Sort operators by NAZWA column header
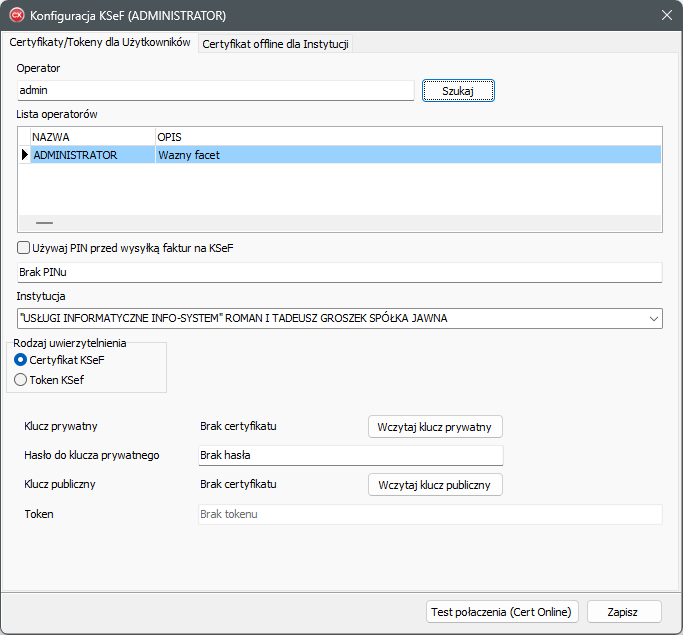This screenshot has height=635, width=683. pyautogui.click(x=91, y=136)
